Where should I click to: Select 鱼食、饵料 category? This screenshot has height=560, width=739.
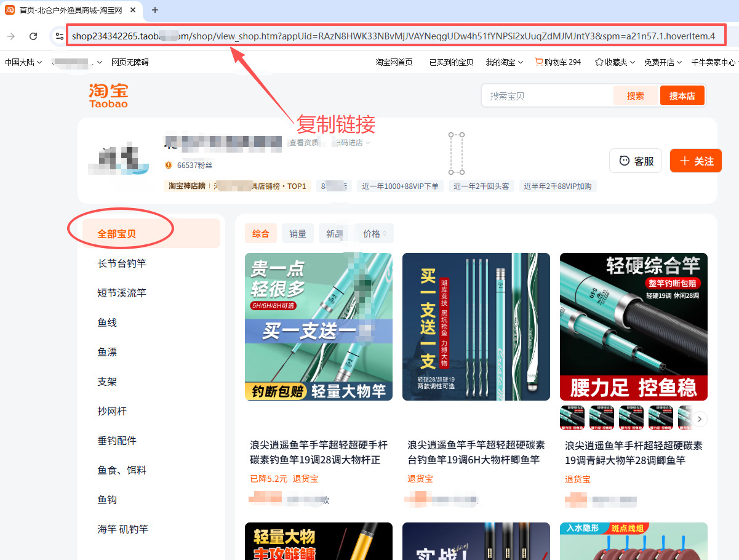pyautogui.click(x=122, y=470)
